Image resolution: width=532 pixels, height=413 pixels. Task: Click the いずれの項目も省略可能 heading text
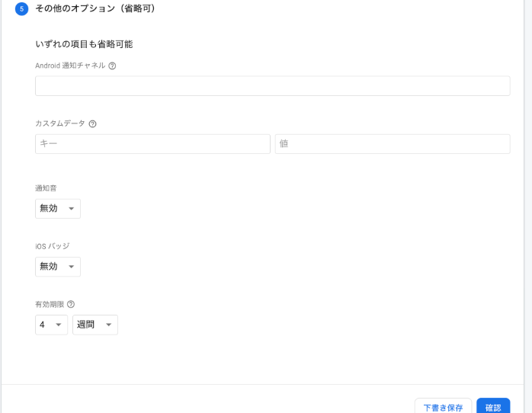coord(84,44)
